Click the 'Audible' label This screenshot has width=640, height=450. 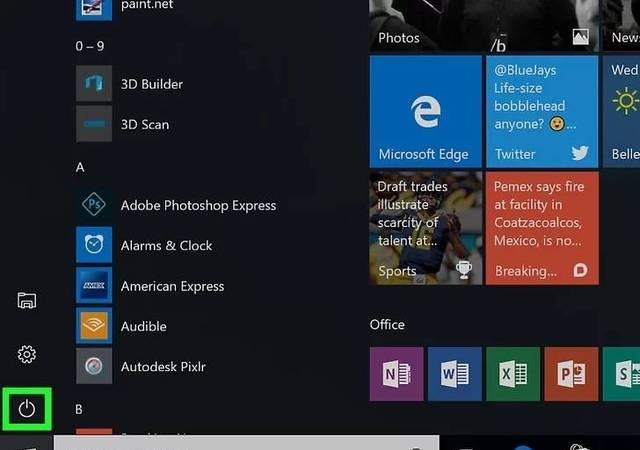point(144,326)
